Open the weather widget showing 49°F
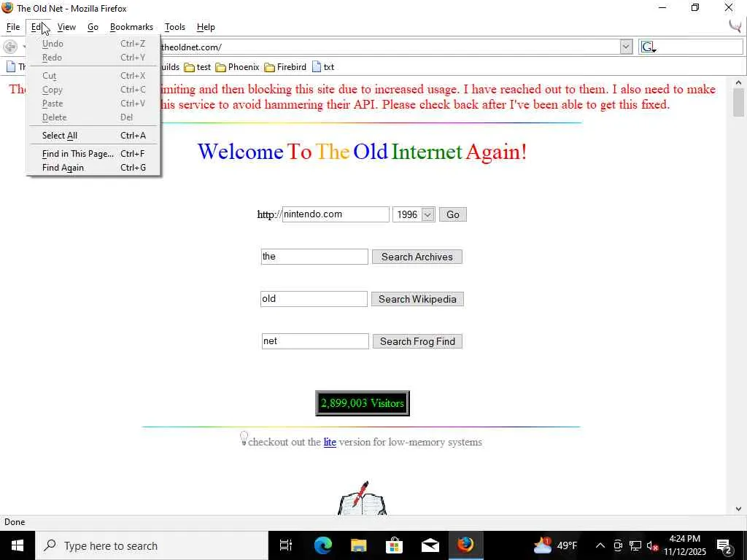 tap(555, 545)
